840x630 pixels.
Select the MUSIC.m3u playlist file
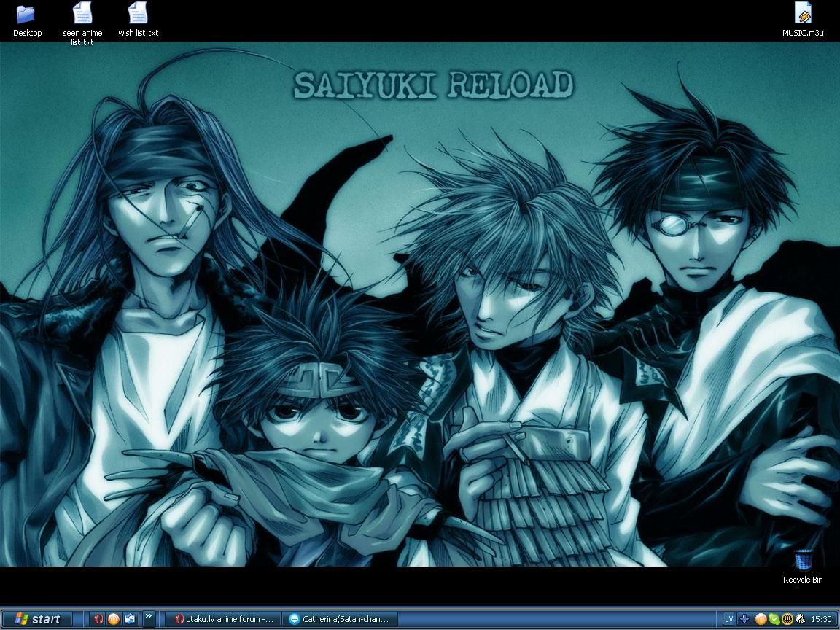click(x=803, y=20)
